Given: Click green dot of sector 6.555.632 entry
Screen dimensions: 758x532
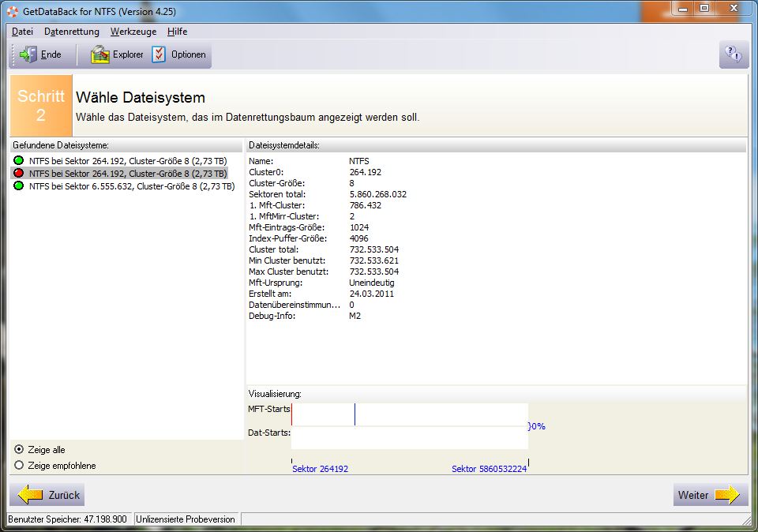Looking at the screenshot, I should pyautogui.click(x=18, y=185).
